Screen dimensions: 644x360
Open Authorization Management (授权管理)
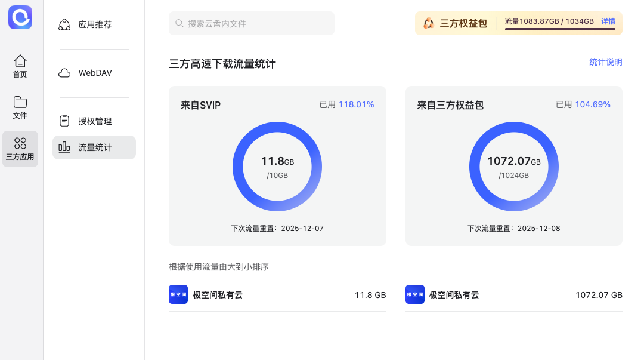tap(94, 121)
